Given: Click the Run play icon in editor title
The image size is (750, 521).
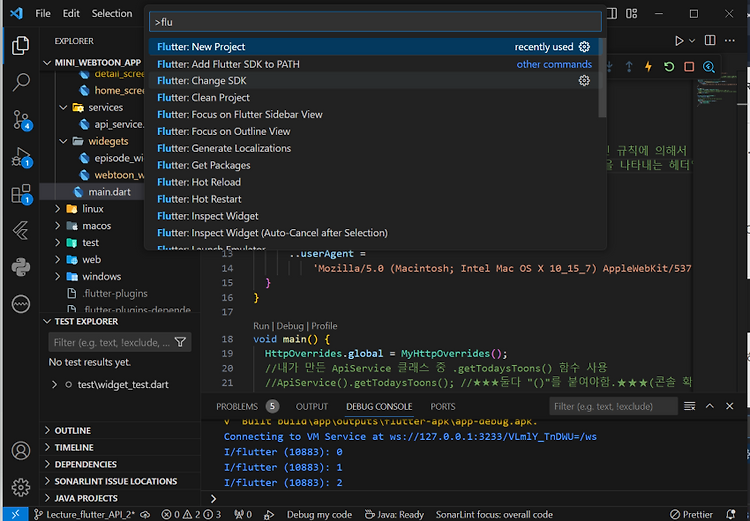Looking at the screenshot, I should [679, 41].
